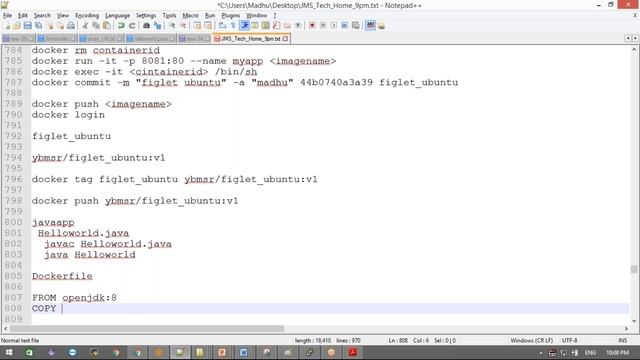Open the File menu
Image resolution: width=640 pixels, height=360 pixels.
point(7,16)
